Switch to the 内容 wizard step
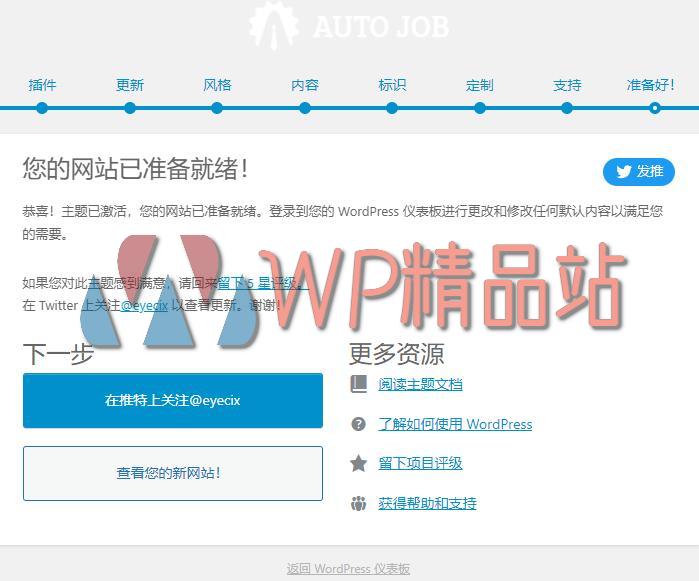This screenshot has width=699, height=581. click(304, 84)
